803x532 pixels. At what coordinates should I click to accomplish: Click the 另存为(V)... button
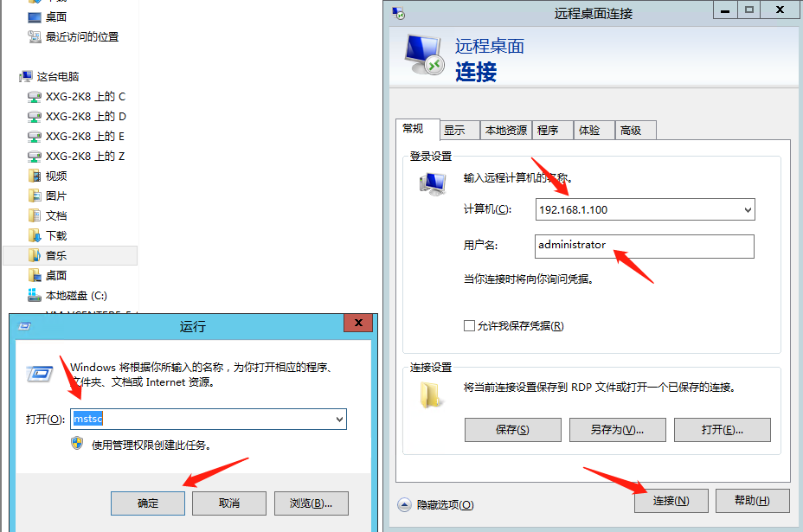click(618, 430)
